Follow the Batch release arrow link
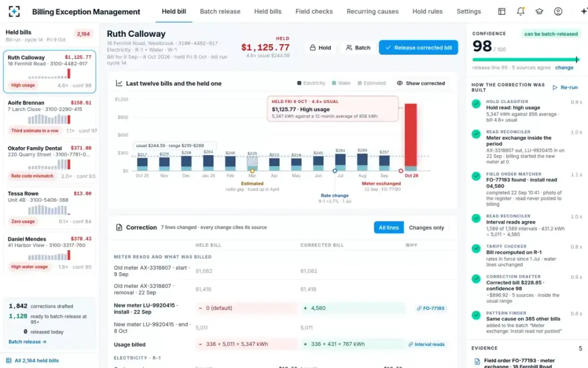Image resolution: width=588 pixels, height=368 pixels. pos(27,342)
